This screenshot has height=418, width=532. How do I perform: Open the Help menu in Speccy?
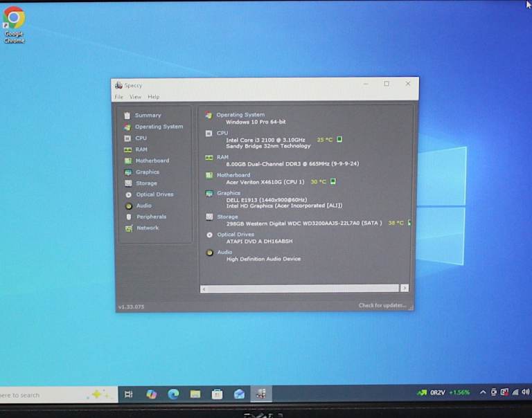pyautogui.click(x=153, y=97)
